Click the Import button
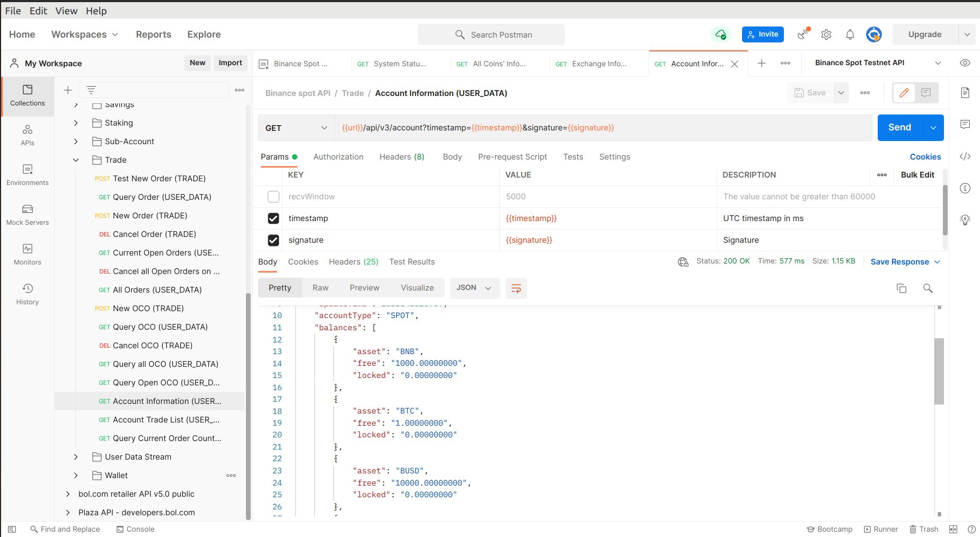980x537 pixels. [231, 63]
